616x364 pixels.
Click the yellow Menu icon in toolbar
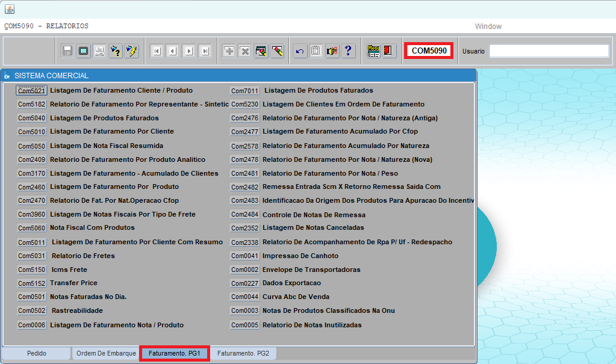point(373,51)
